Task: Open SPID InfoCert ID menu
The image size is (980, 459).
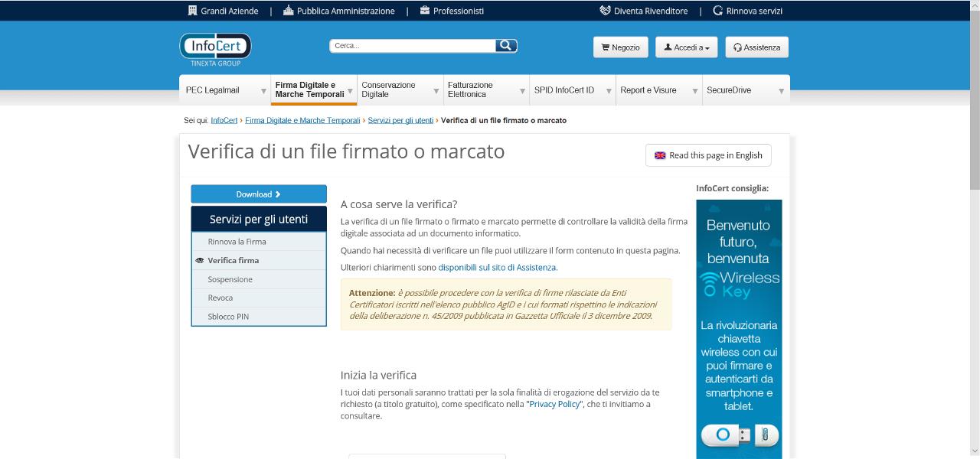Action: pyautogui.click(x=573, y=90)
